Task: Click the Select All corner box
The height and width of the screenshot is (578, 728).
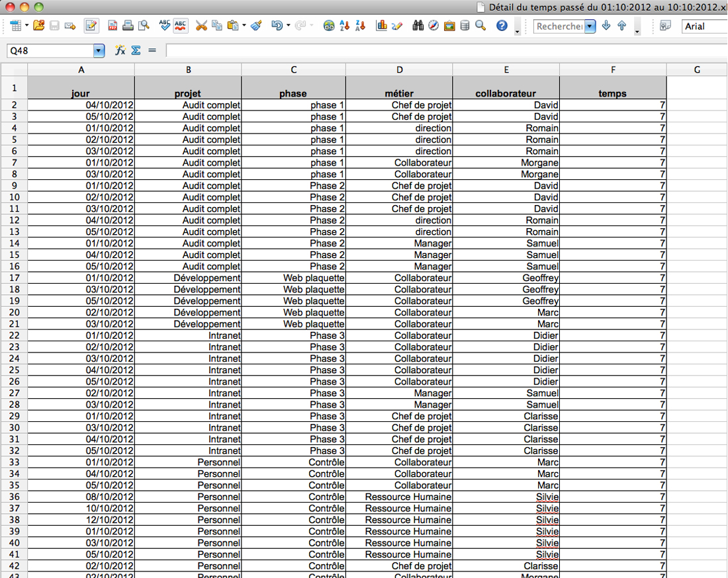Action: tap(14, 69)
